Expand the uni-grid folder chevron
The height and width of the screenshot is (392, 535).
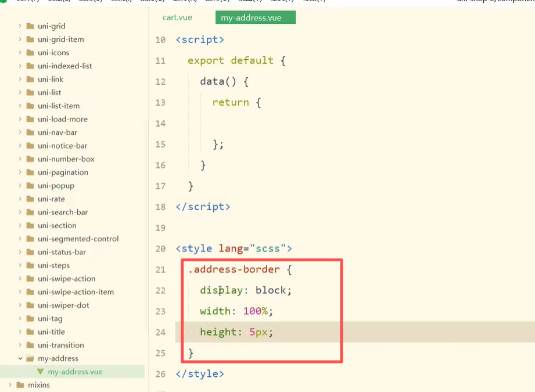tap(20, 26)
